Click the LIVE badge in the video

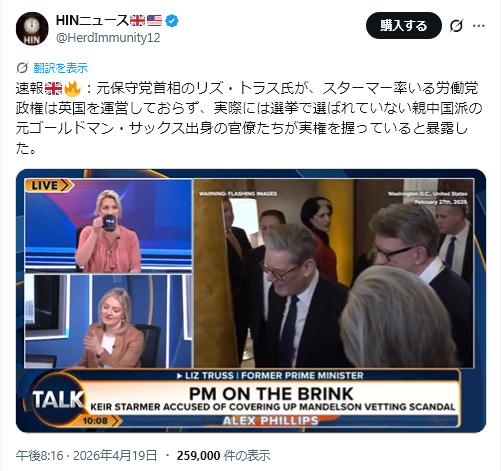49,185
